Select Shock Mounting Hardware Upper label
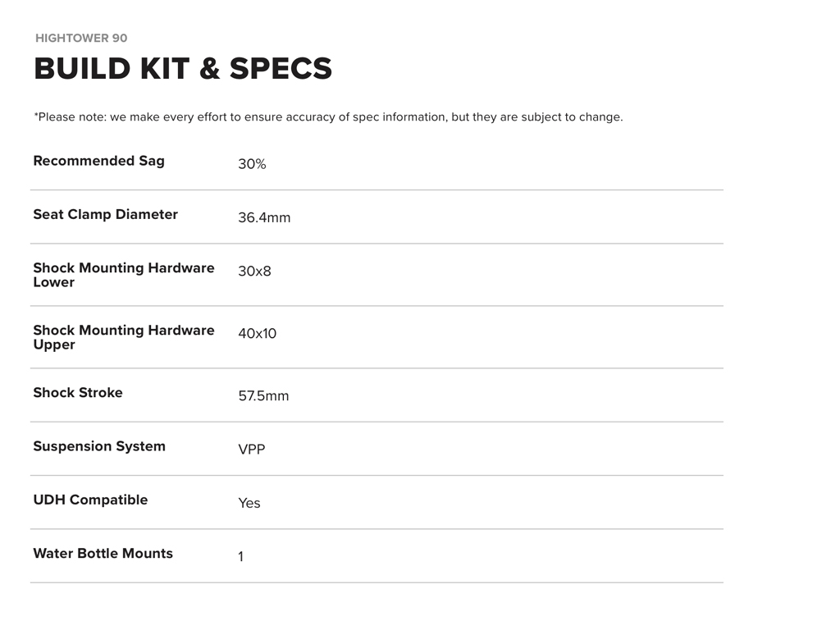 [x=123, y=337]
